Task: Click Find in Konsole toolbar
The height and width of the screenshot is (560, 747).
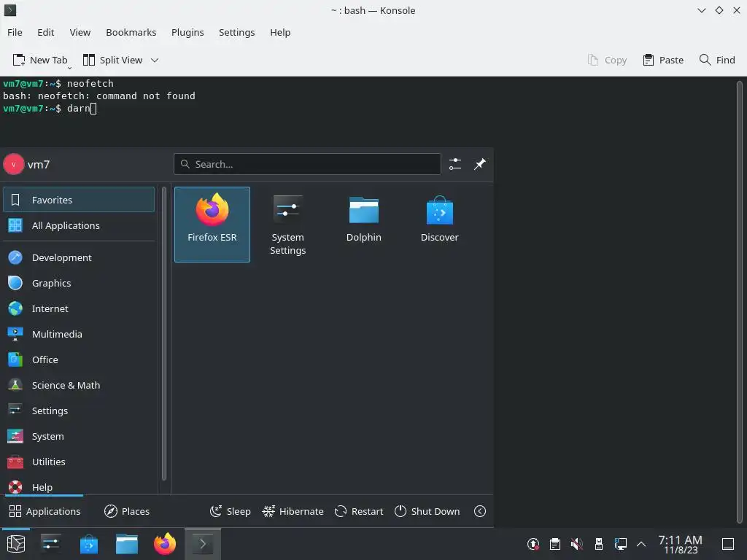Action: (717, 60)
